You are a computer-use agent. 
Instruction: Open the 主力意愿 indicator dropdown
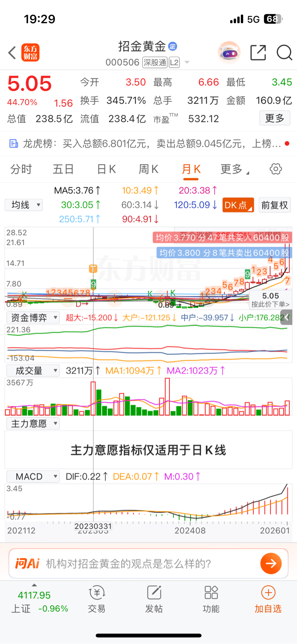coord(33,424)
